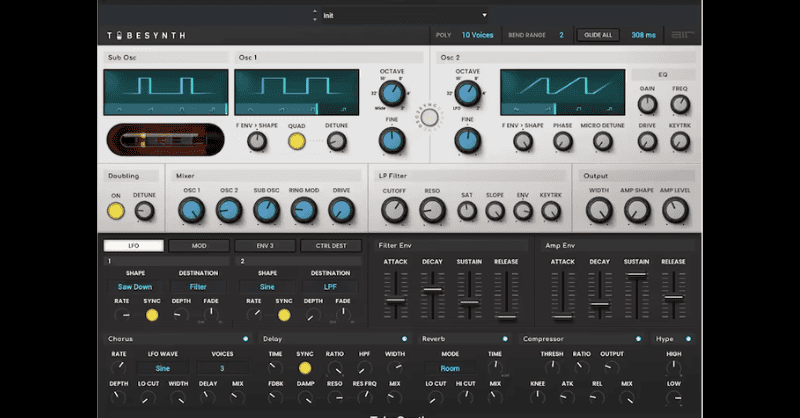Disable the Compressor power dot
Viewport: 800px width, 418px height.
(x=638, y=339)
